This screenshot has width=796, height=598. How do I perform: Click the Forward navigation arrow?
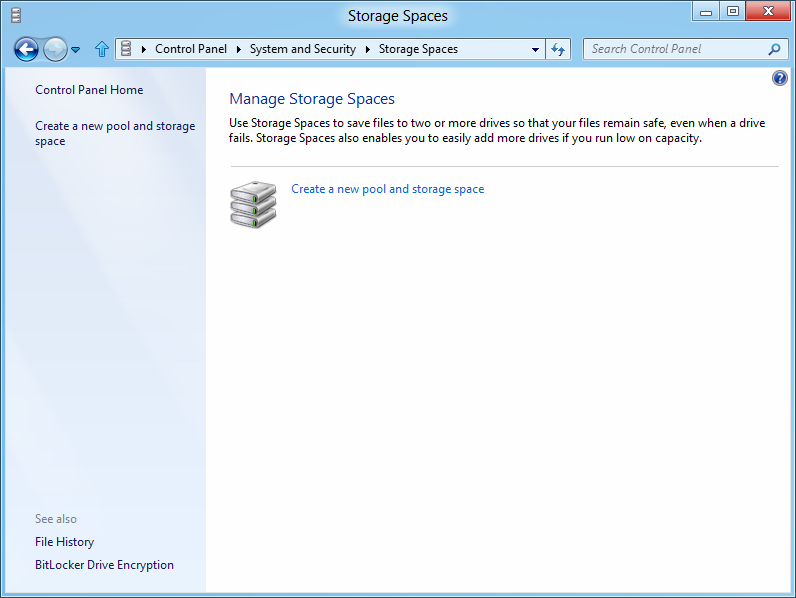pos(55,49)
